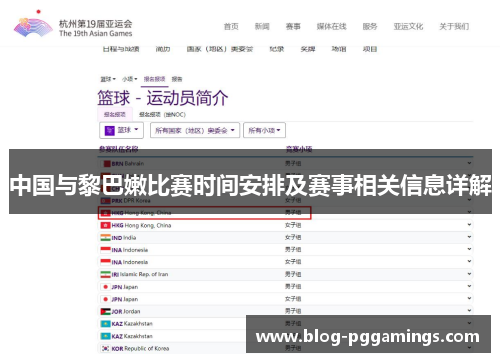Click Indonesia flag in the 女子组 row

coord(105,262)
